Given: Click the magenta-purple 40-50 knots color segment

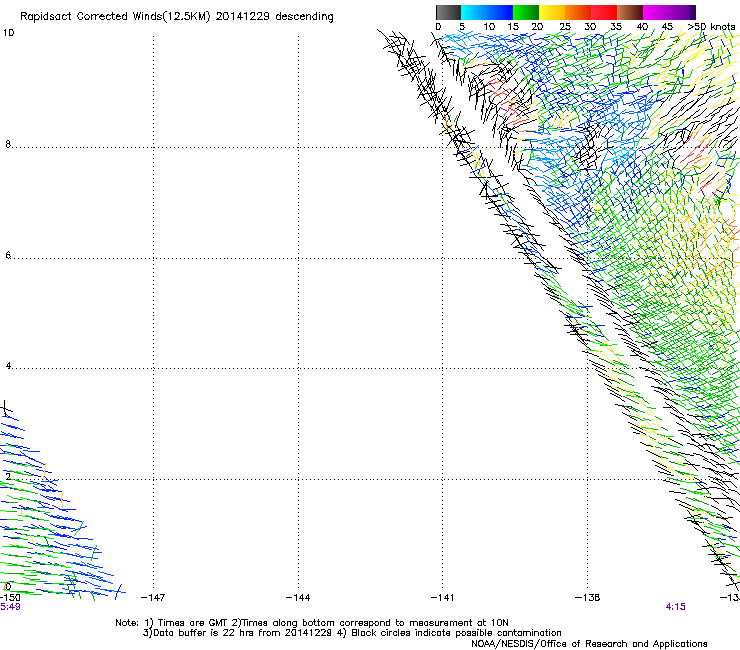Looking at the screenshot, I should pos(669,12).
